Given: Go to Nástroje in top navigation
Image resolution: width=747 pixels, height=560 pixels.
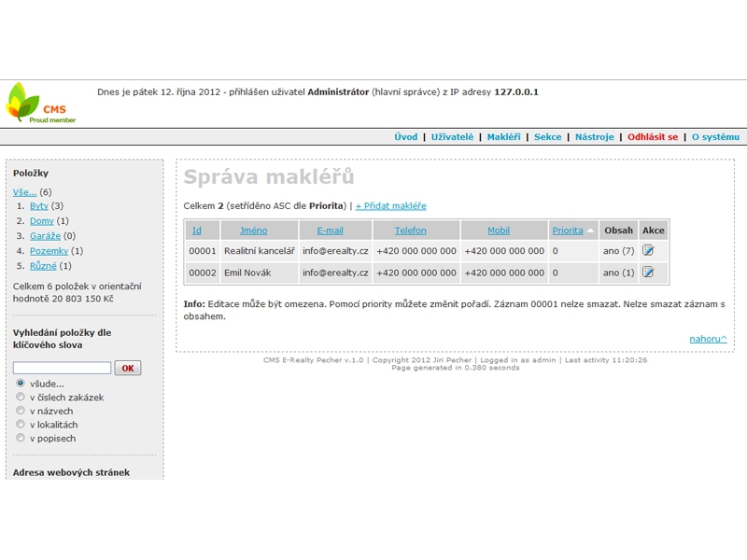Looking at the screenshot, I should pyautogui.click(x=594, y=136).
